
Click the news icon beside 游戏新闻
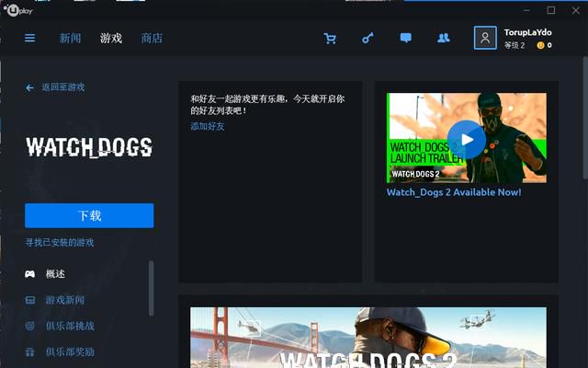(x=30, y=300)
